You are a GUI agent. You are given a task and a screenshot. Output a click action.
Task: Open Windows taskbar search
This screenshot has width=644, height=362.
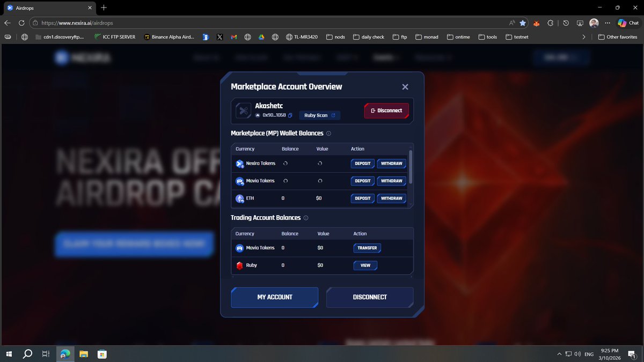click(27, 354)
